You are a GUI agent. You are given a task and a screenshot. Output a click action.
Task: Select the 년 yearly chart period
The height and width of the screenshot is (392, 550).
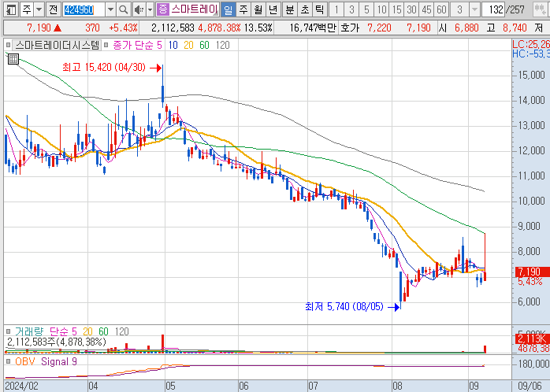click(273, 9)
